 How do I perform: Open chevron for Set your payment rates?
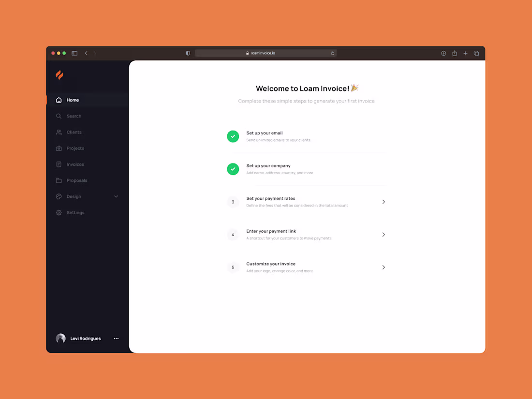click(x=384, y=202)
